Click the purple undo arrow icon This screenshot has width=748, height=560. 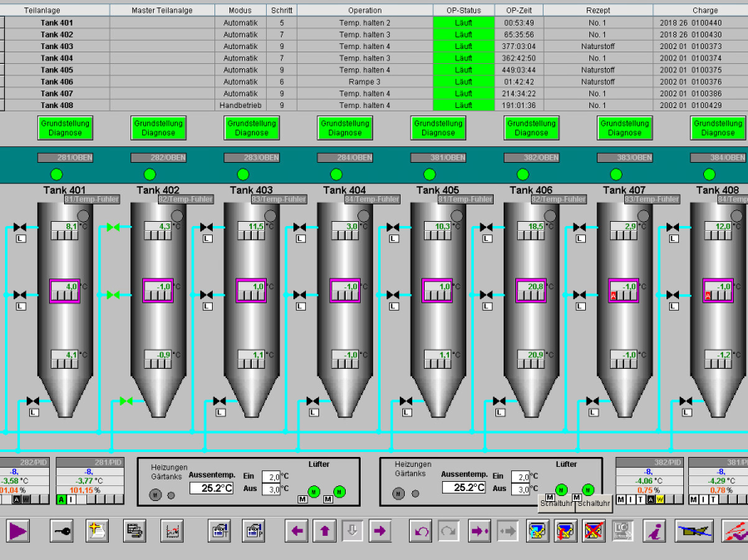(x=422, y=530)
